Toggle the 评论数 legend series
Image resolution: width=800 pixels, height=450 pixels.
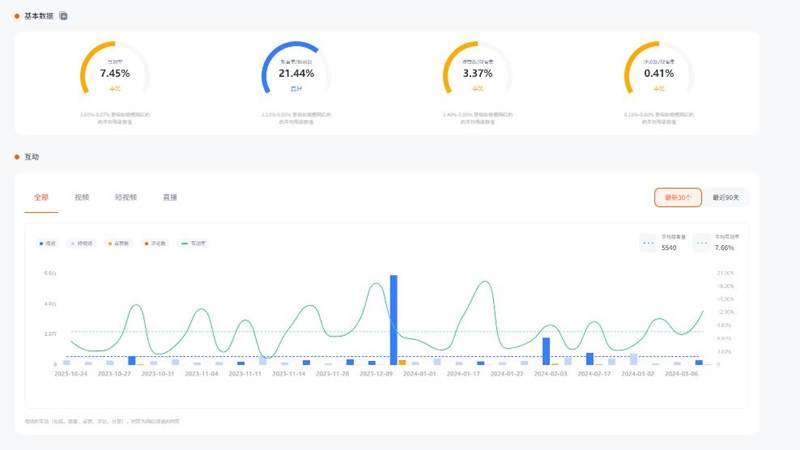(154, 243)
